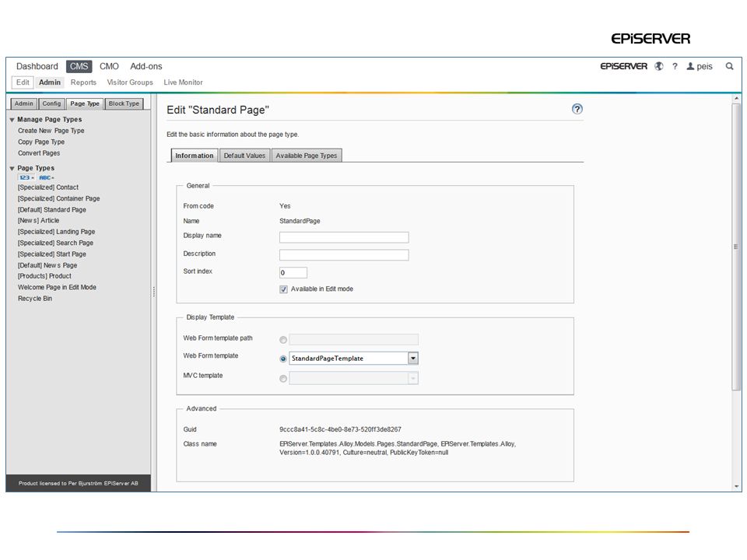Click the EPiServer logo in top bar
747x560 pixels.
click(623, 66)
